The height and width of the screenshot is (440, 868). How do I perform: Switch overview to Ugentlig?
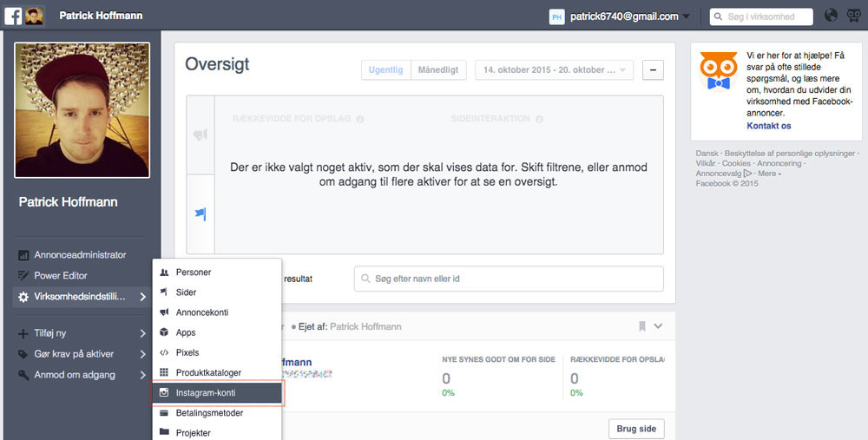pyautogui.click(x=386, y=70)
